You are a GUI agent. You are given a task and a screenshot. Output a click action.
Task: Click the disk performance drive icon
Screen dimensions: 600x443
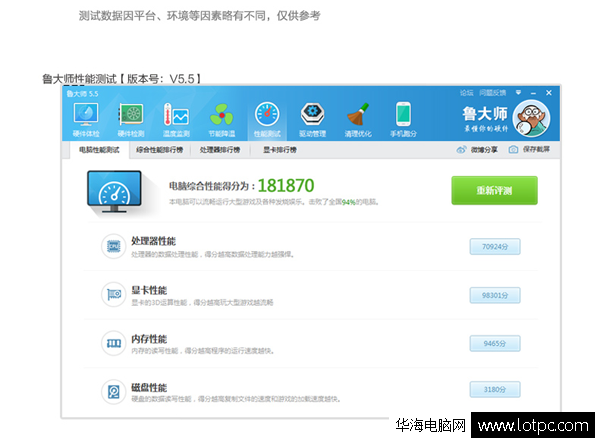(114, 392)
